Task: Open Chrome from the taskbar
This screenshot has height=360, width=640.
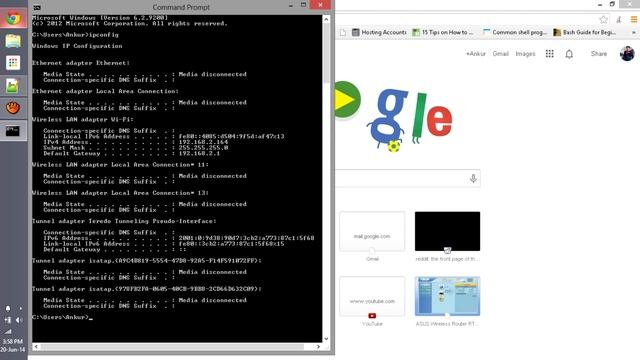Action: click(x=13, y=18)
